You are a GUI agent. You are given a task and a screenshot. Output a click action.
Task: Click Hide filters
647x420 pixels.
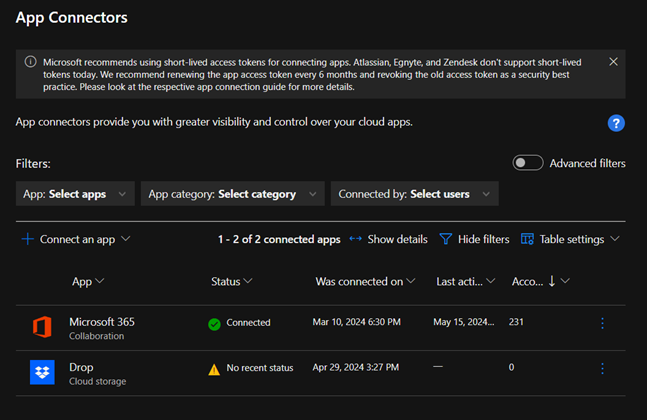pyautogui.click(x=483, y=239)
